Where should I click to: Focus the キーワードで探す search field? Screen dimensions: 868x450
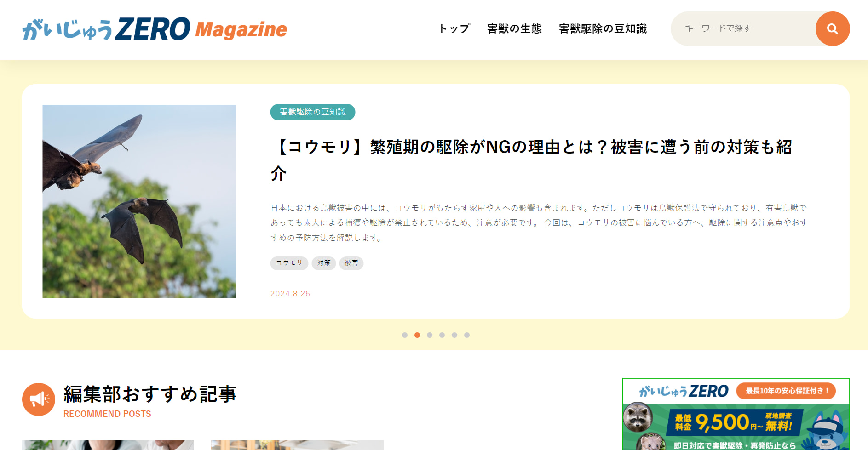click(x=743, y=28)
